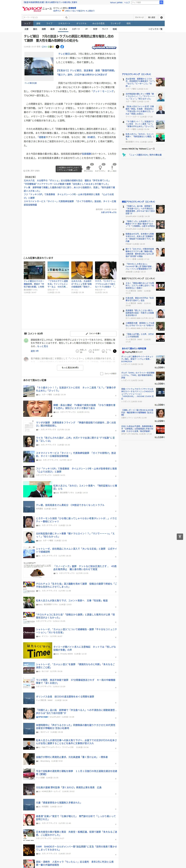Open 購入履歴 link
186x868 pixels.
(152, 18)
